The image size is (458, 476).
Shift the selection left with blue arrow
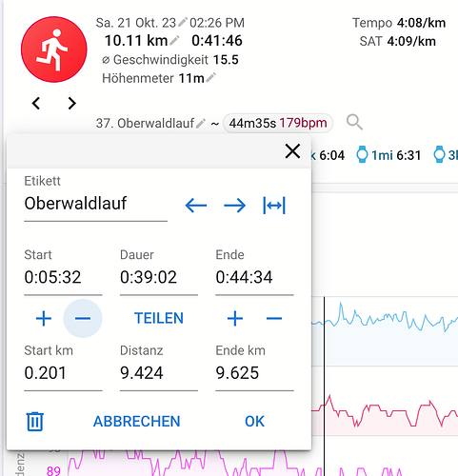(x=196, y=206)
